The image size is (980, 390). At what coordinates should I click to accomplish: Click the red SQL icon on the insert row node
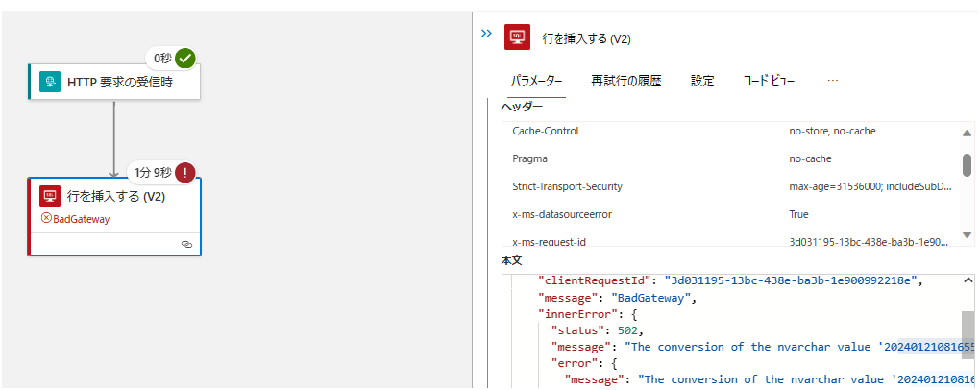tap(49, 197)
